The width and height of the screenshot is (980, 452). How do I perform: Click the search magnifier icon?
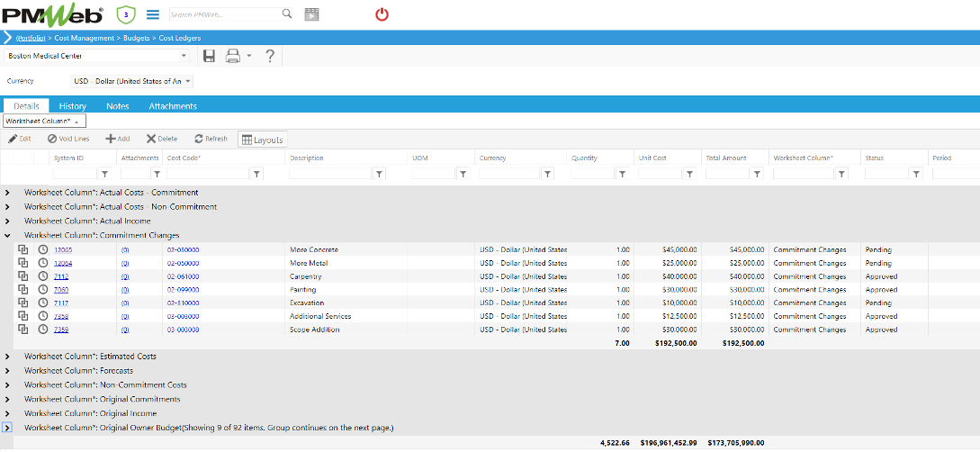286,14
